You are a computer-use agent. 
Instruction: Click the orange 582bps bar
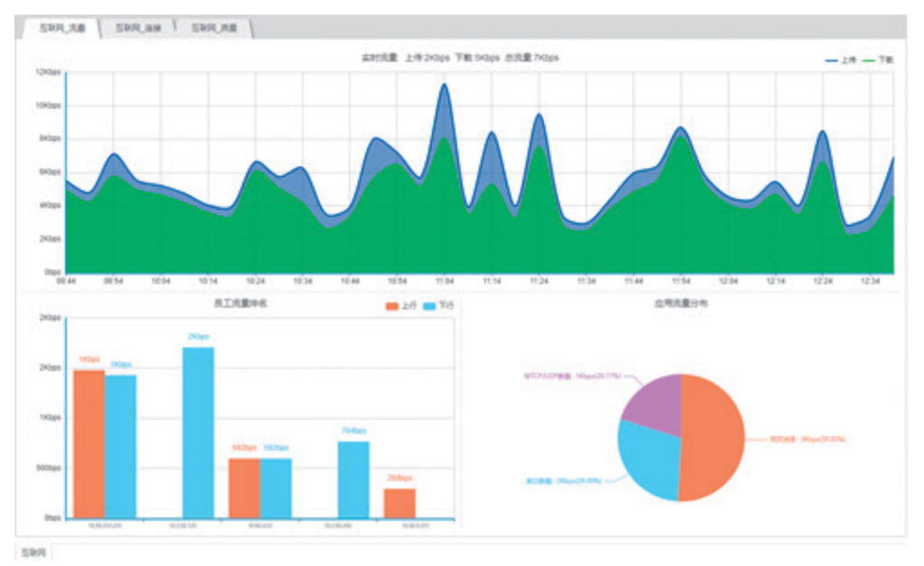tap(245, 489)
